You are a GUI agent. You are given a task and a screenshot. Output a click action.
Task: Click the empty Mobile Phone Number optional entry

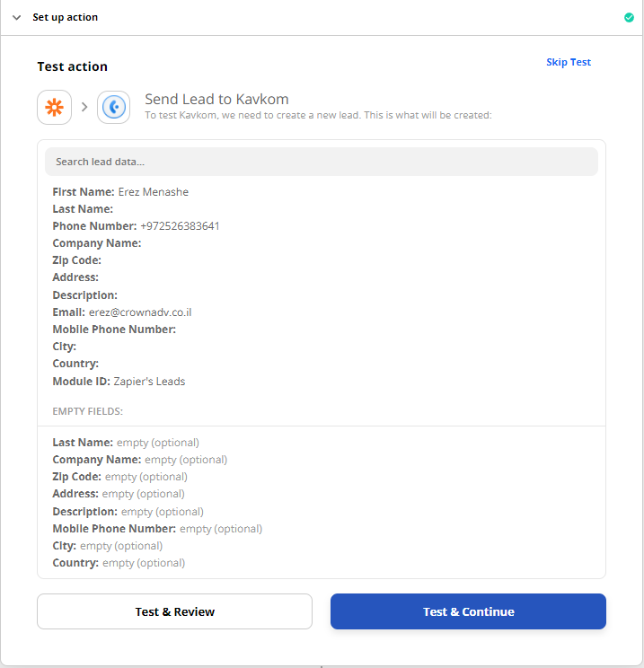click(157, 529)
